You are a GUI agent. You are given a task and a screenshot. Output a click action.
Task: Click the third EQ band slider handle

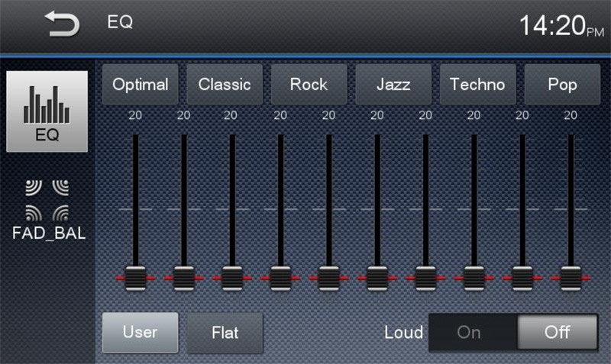(x=231, y=279)
